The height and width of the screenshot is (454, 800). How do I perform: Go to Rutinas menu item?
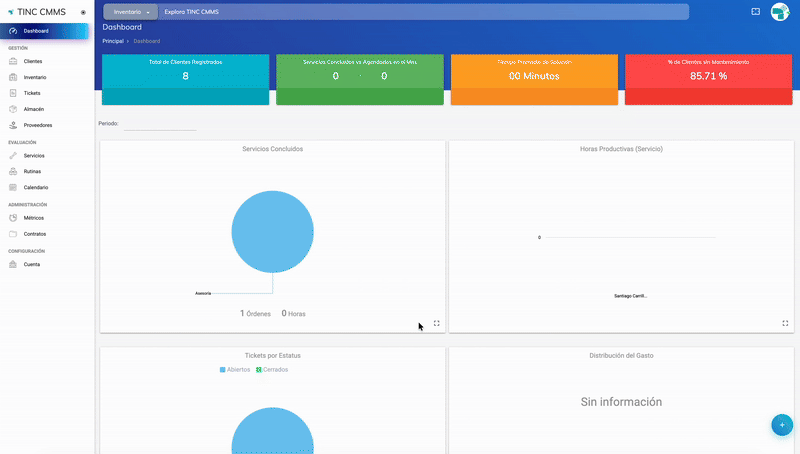[x=33, y=171]
